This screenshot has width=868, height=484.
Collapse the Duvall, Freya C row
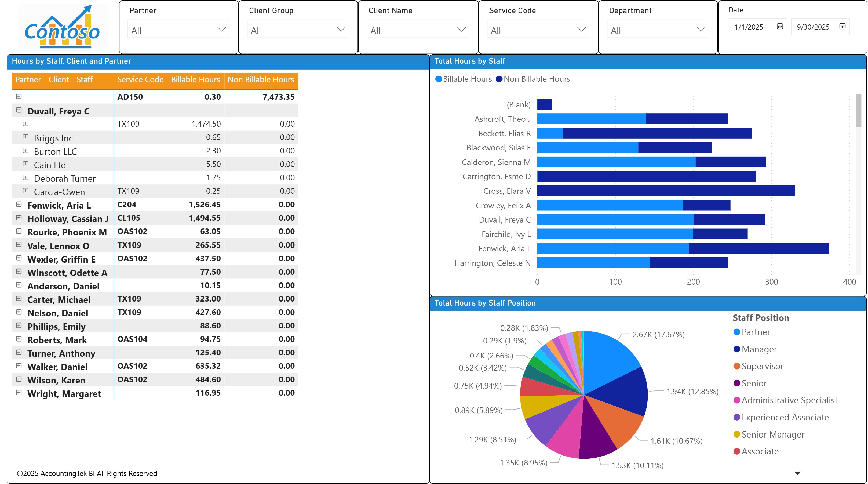pos(19,110)
